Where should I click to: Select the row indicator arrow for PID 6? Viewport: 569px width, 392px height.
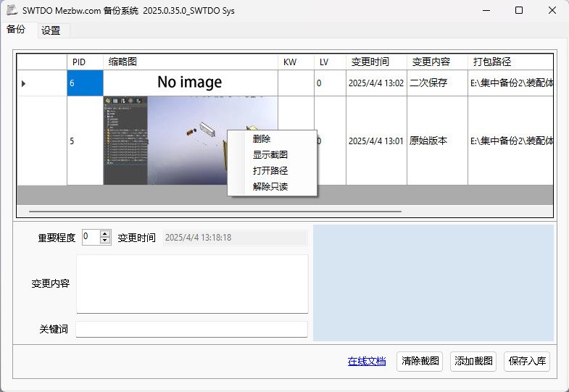coord(23,83)
